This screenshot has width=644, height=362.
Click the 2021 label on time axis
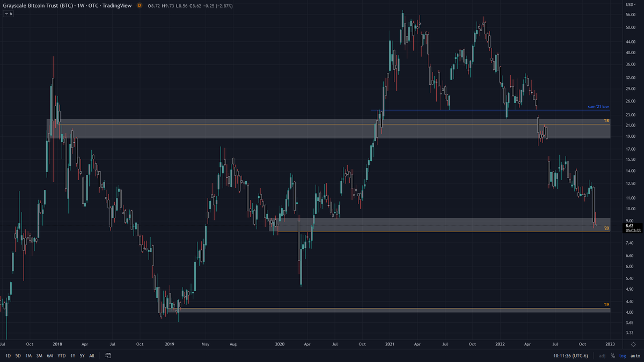[x=390, y=343]
